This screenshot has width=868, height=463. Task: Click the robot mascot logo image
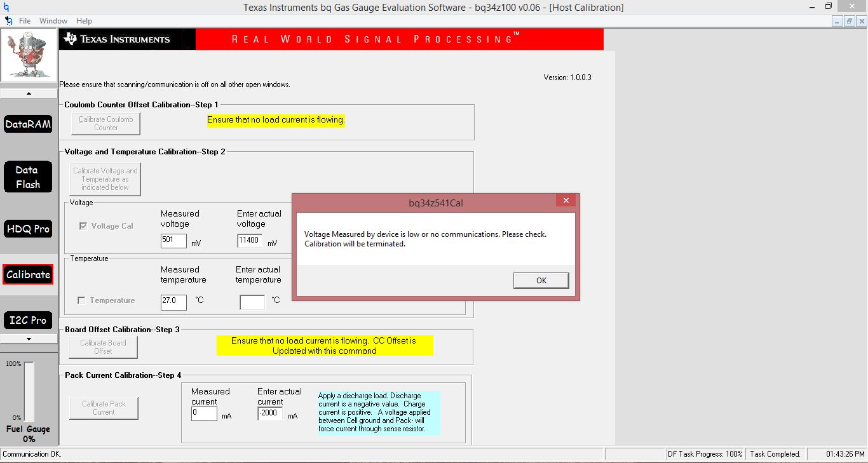[x=29, y=56]
